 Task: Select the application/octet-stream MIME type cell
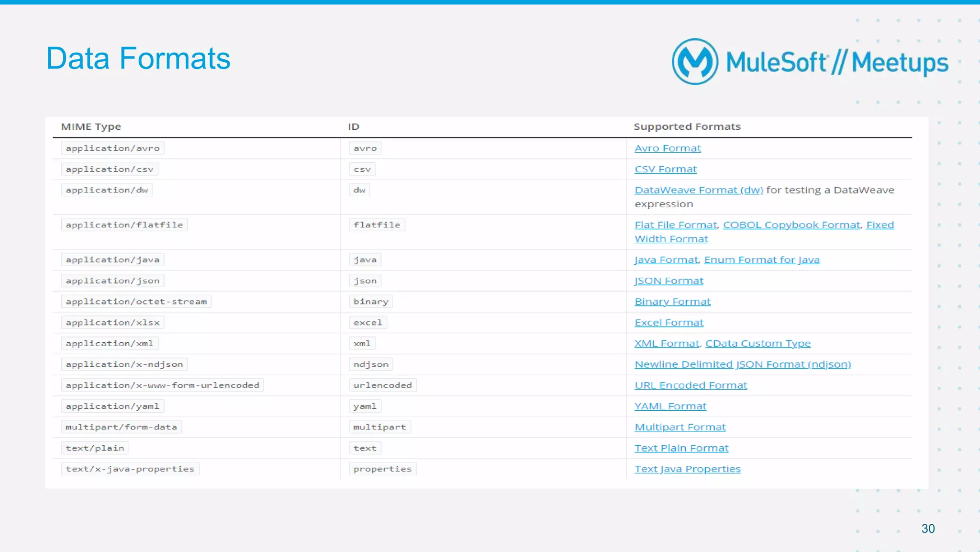136,302
